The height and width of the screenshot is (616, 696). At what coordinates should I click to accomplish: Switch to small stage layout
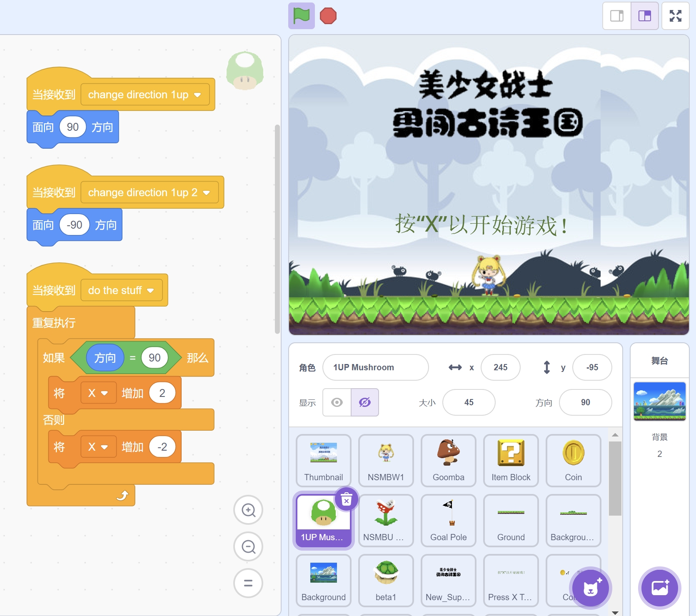coord(617,16)
